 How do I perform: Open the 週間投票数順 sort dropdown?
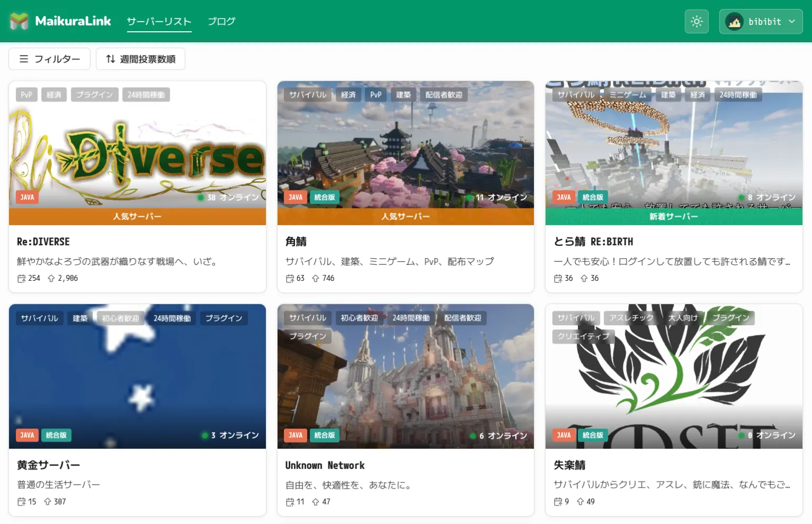pyautogui.click(x=141, y=59)
